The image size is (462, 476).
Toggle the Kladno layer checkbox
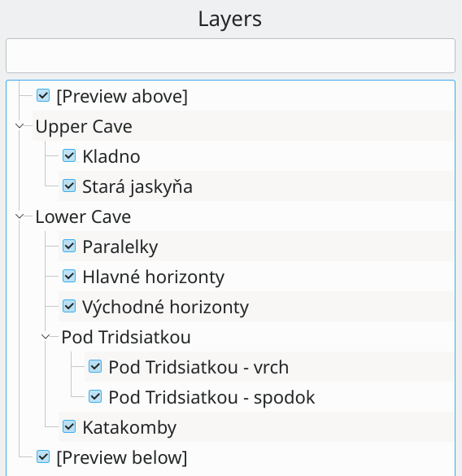69,156
